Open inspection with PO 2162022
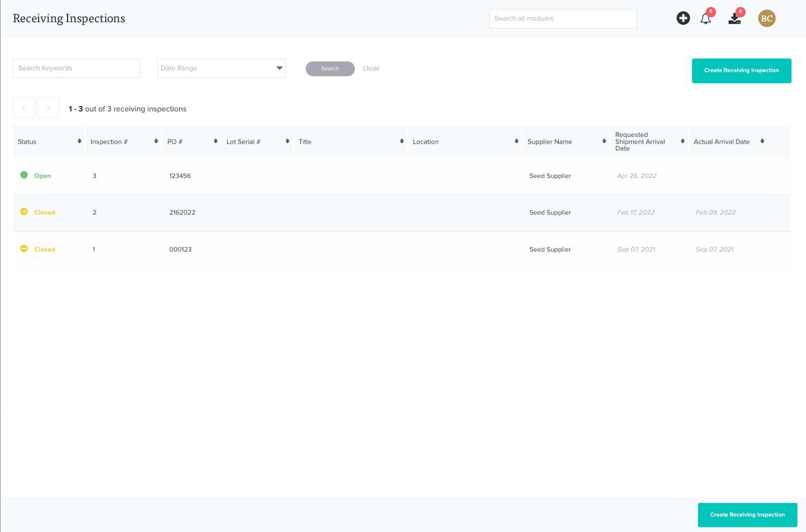Screen dimensions: 806x532 tap(182, 213)
